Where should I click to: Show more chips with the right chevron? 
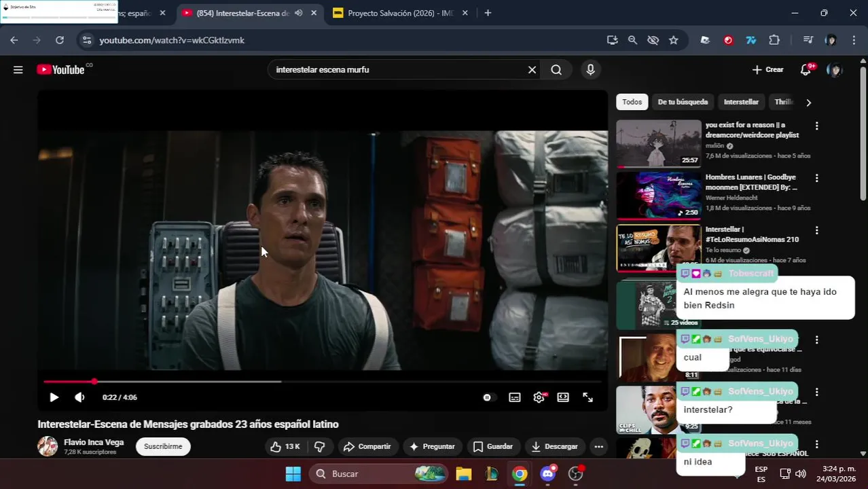coord(808,103)
